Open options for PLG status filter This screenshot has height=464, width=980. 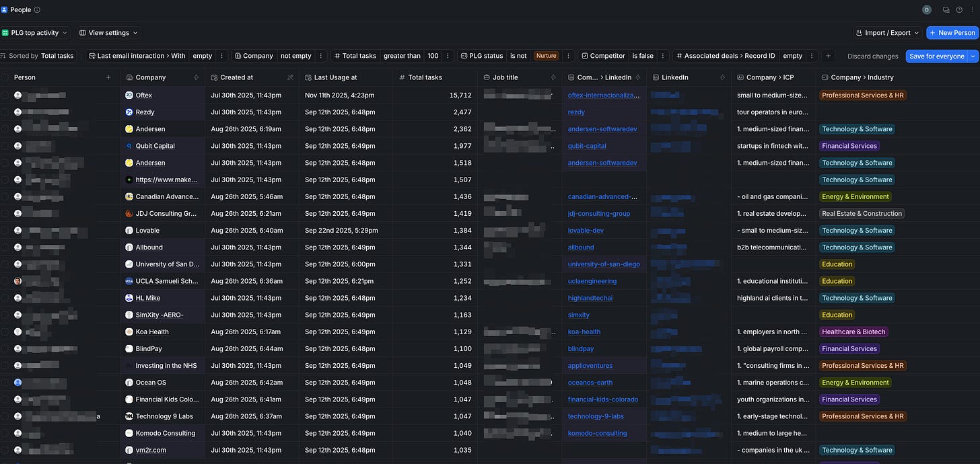(569, 56)
